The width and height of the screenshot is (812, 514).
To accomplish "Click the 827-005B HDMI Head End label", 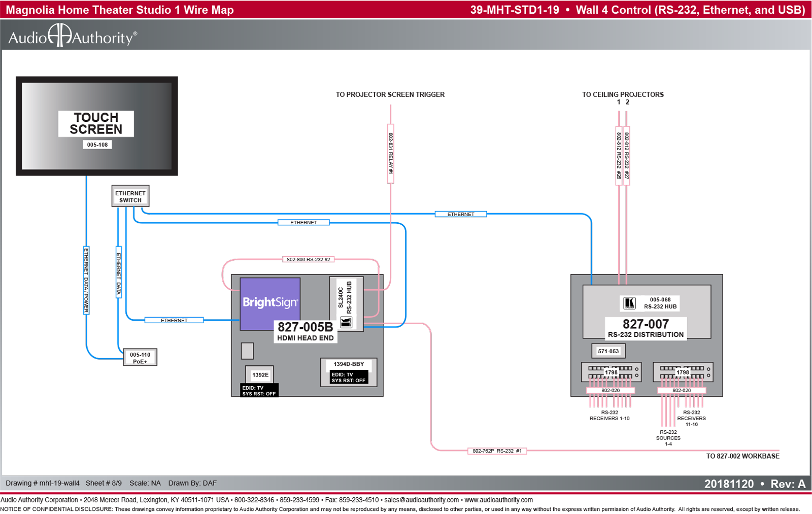I will pos(306,331).
